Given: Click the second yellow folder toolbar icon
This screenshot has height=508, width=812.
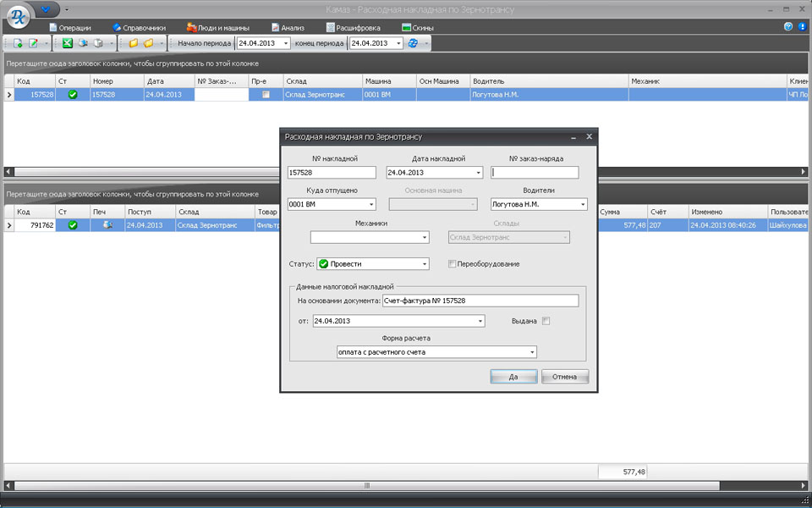Looking at the screenshot, I should click(x=149, y=43).
